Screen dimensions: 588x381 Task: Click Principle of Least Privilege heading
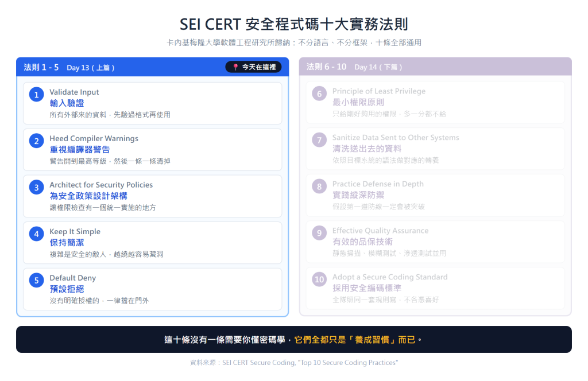[379, 91]
